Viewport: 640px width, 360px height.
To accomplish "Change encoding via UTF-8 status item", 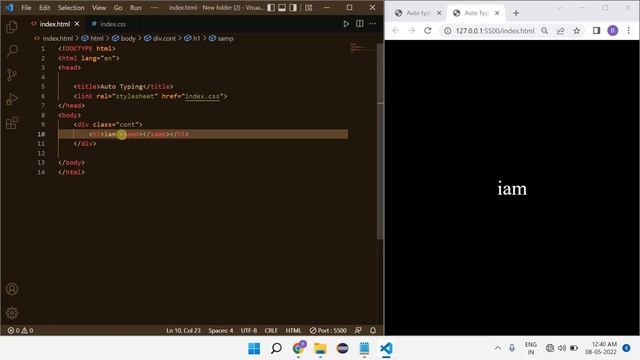I will (x=249, y=331).
